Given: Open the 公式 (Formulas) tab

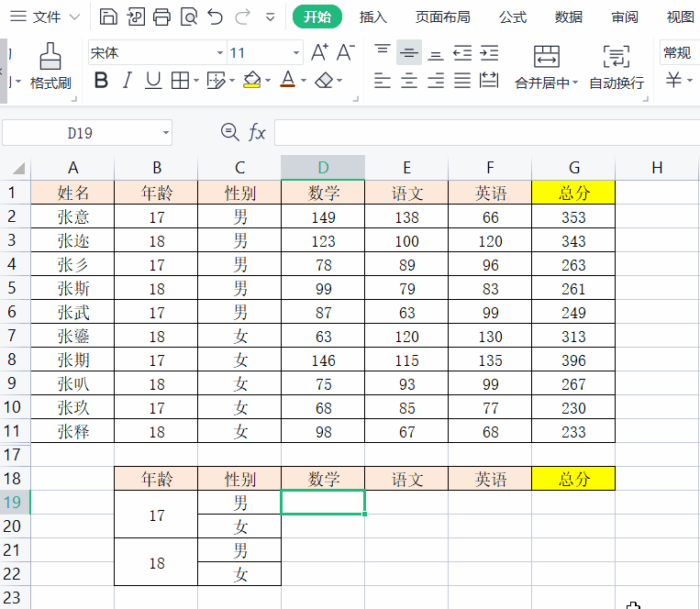Looking at the screenshot, I should [x=513, y=17].
